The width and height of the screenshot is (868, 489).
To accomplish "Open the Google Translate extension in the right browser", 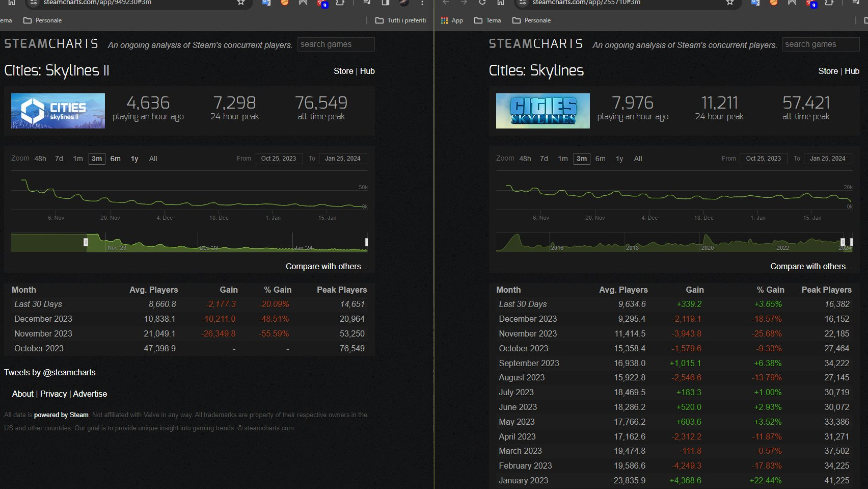I will point(755,3).
